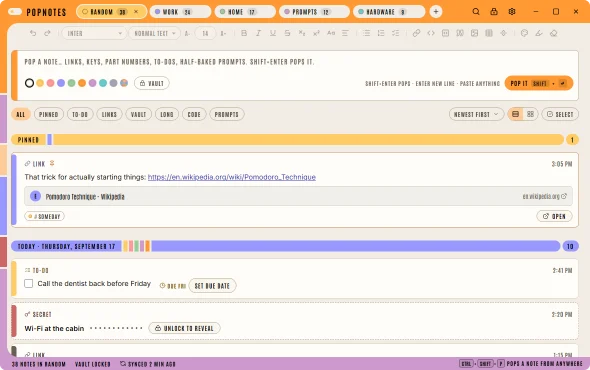The image size is (590, 370).
Task: Toggle Vault on the new note composer
Action: point(152,83)
